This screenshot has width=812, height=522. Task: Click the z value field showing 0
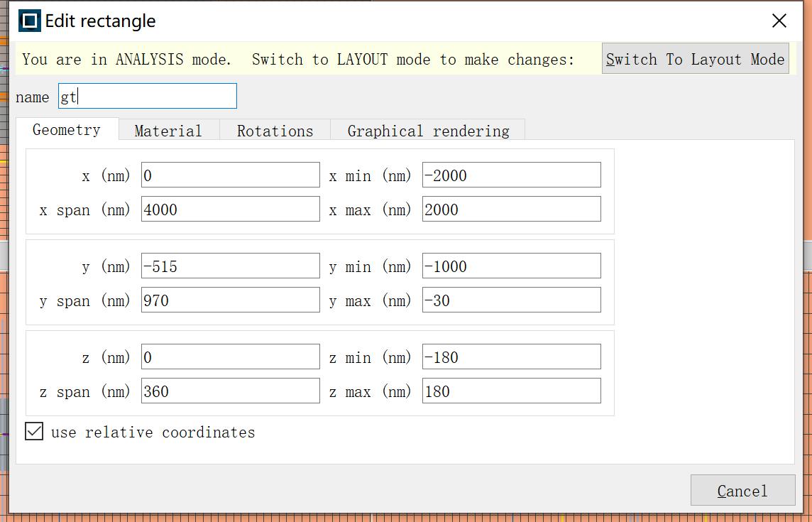[x=229, y=356]
